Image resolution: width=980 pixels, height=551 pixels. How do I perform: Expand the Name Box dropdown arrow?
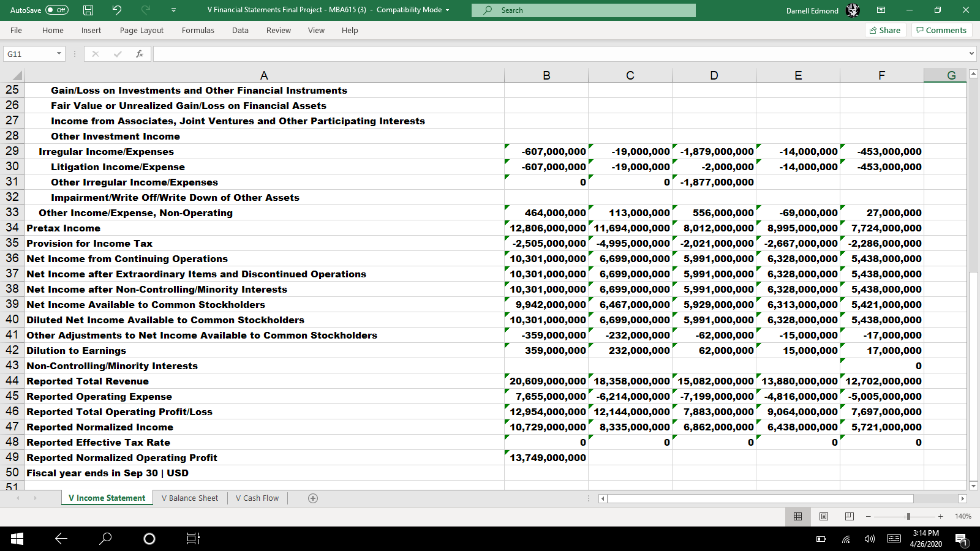click(59, 54)
